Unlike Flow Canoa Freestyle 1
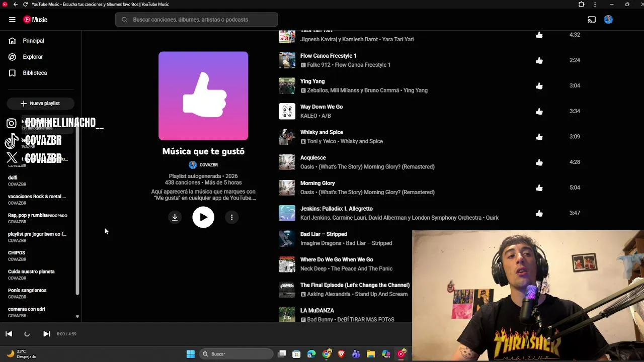 click(539, 60)
